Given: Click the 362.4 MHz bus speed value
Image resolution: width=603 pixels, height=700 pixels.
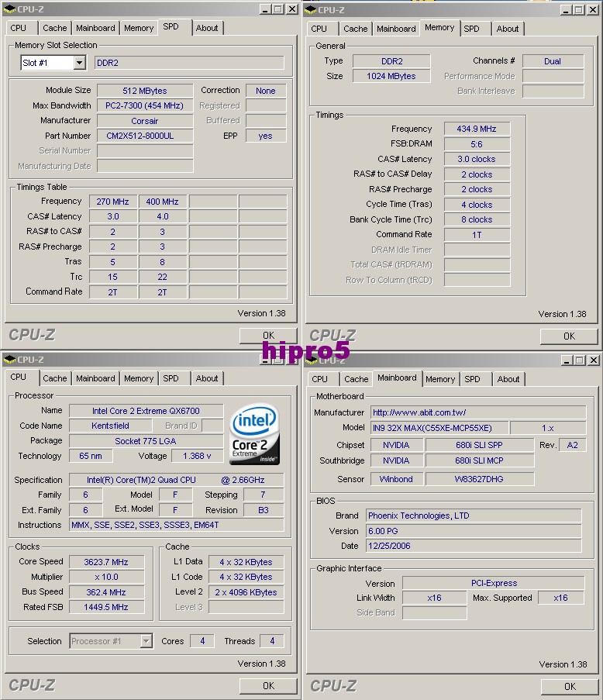Looking at the screenshot, I should click(x=107, y=592).
